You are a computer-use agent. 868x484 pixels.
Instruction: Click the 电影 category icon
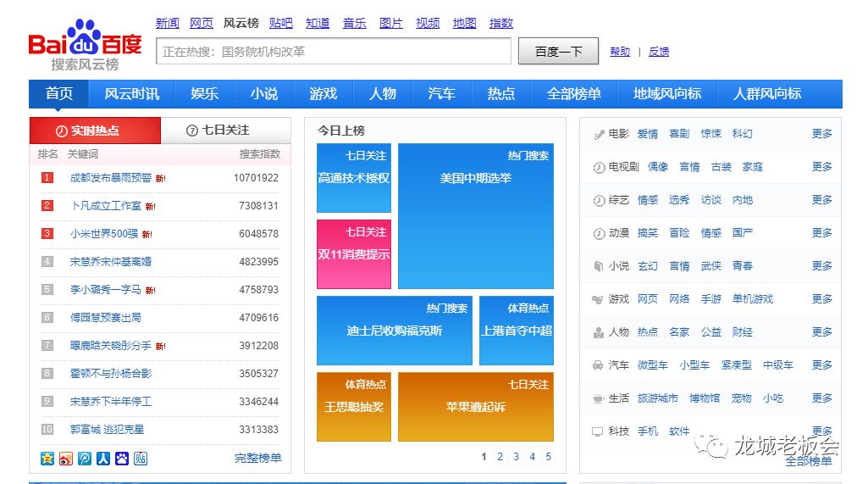coord(599,134)
